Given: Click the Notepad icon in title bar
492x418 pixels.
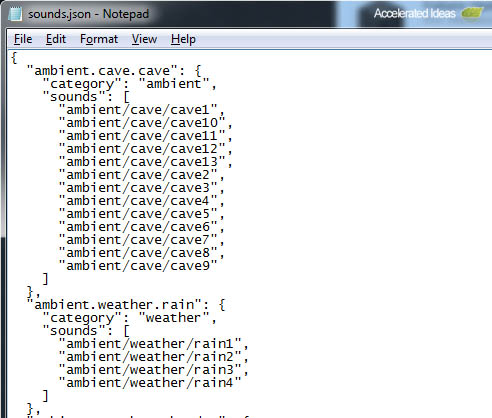Looking at the screenshot, I should tap(15, 14).
